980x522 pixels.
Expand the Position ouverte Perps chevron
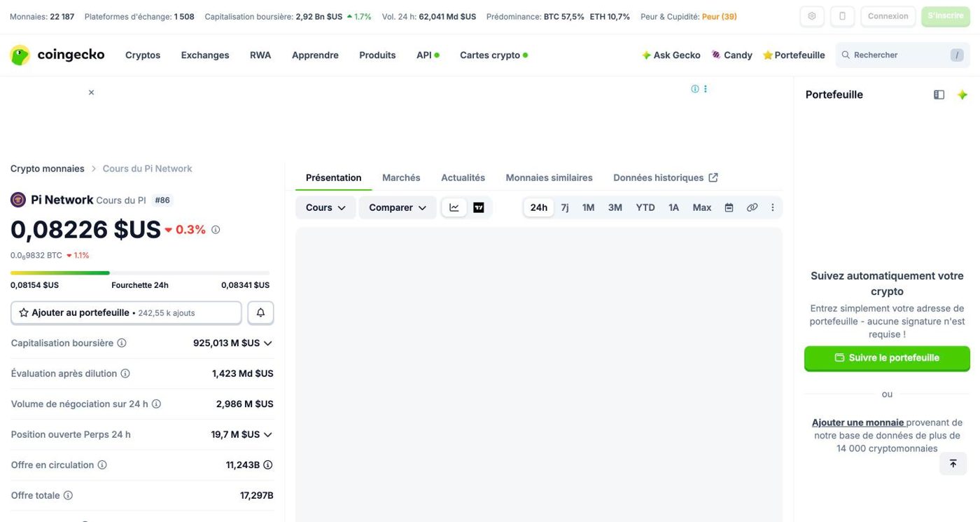coord(267,434)
